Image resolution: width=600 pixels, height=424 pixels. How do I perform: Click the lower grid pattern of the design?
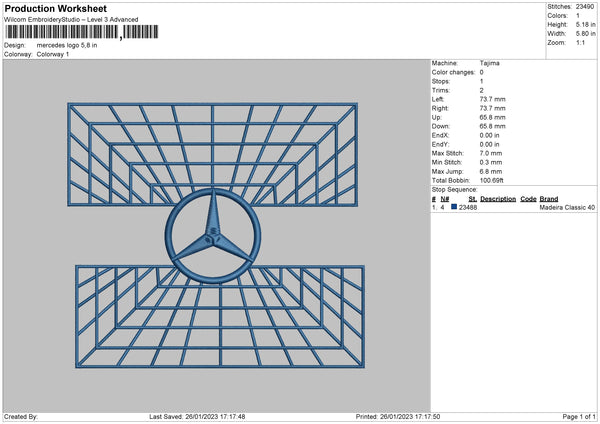pos(220,316)
